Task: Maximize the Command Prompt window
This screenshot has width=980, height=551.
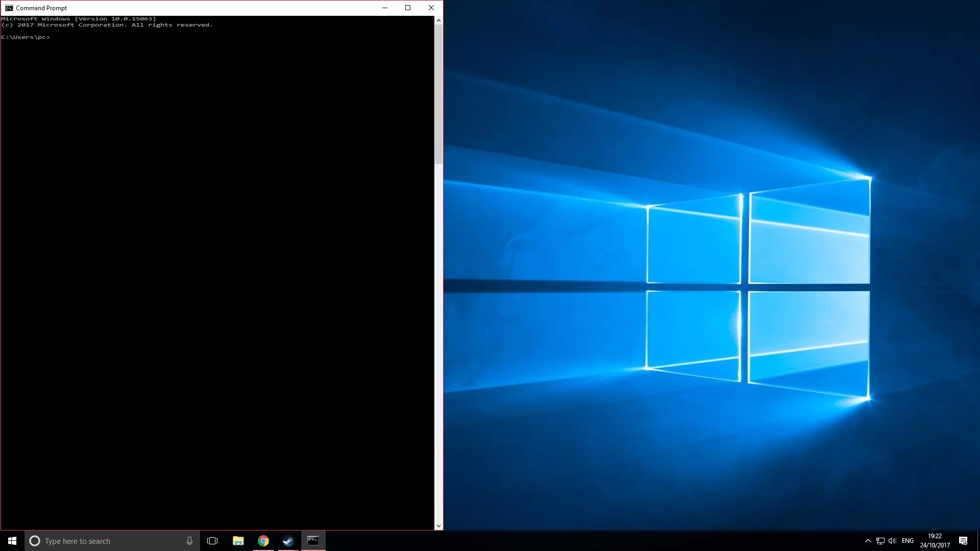Action: pyautogui.click(x=408, y=8)
